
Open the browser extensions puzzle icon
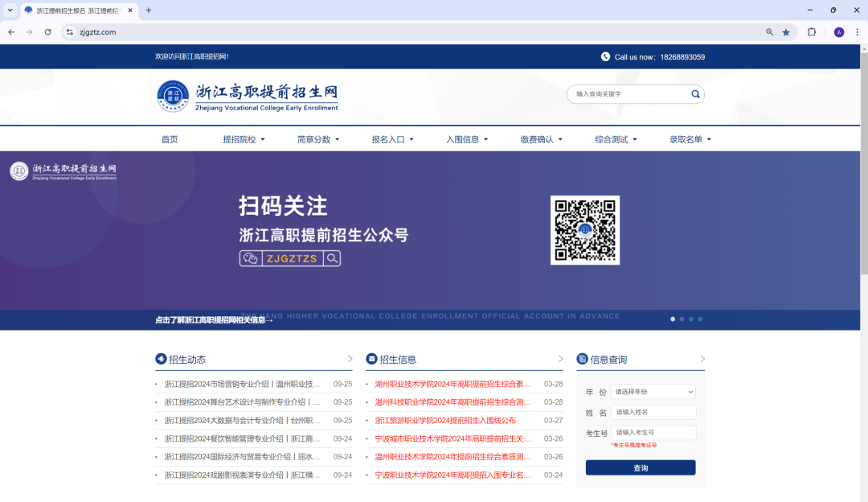coord(812,32)
